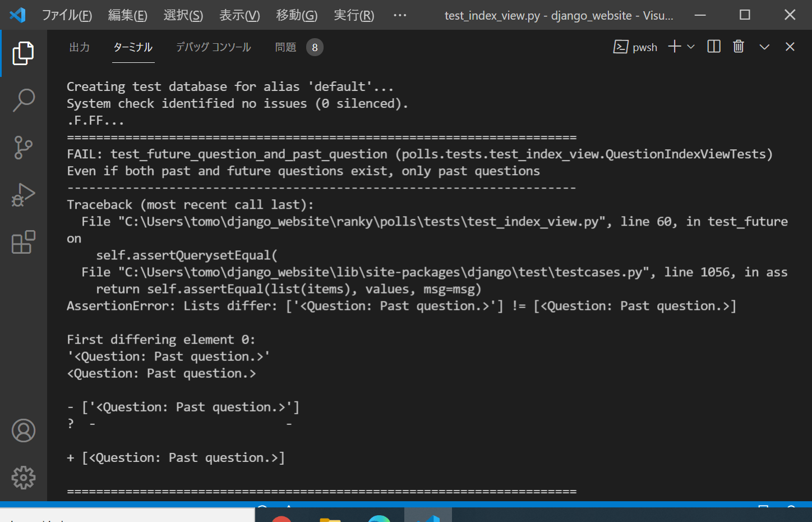The image size is (812, 522).
Task: Open the ファイル (File) menu
Action: click(x=67, y=15)
